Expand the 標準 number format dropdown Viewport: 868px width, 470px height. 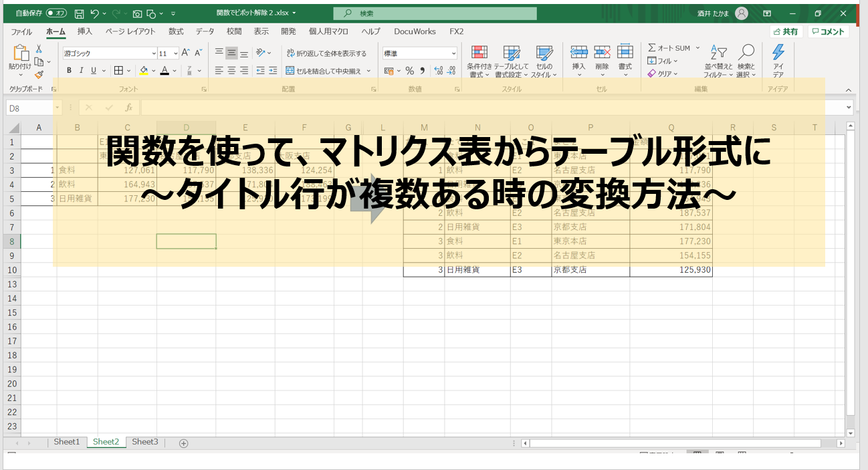(x=453, y=53)
